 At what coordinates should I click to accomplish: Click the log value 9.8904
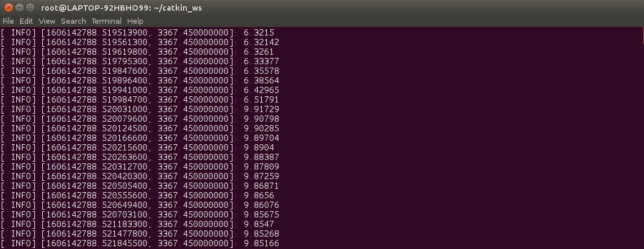tap(259, 148)
